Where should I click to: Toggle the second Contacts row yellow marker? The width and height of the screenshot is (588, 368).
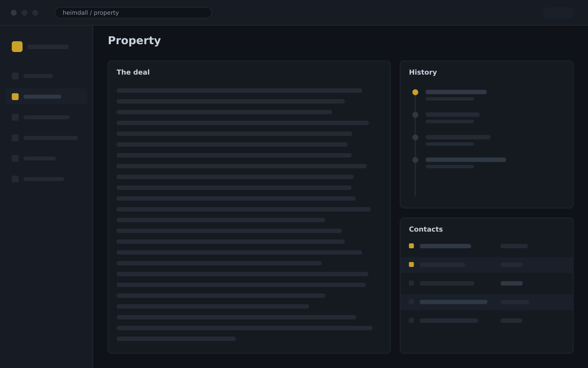[x=412, y=264]
